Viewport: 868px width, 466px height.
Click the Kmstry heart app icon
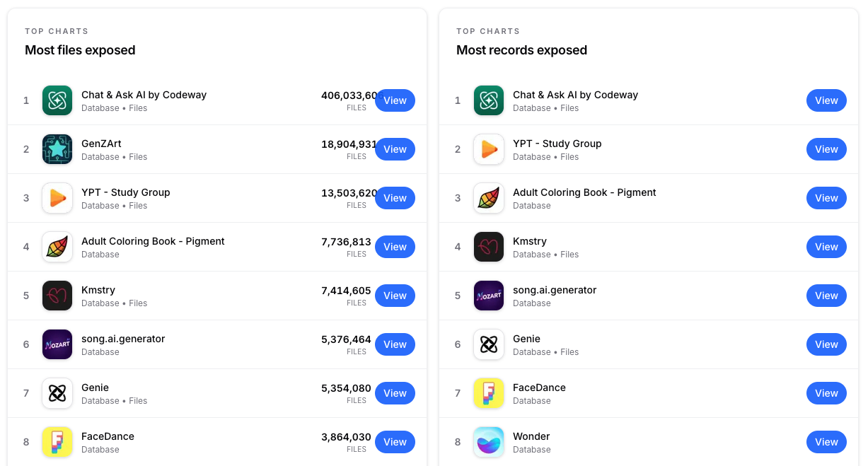click(x=57, y=296)
